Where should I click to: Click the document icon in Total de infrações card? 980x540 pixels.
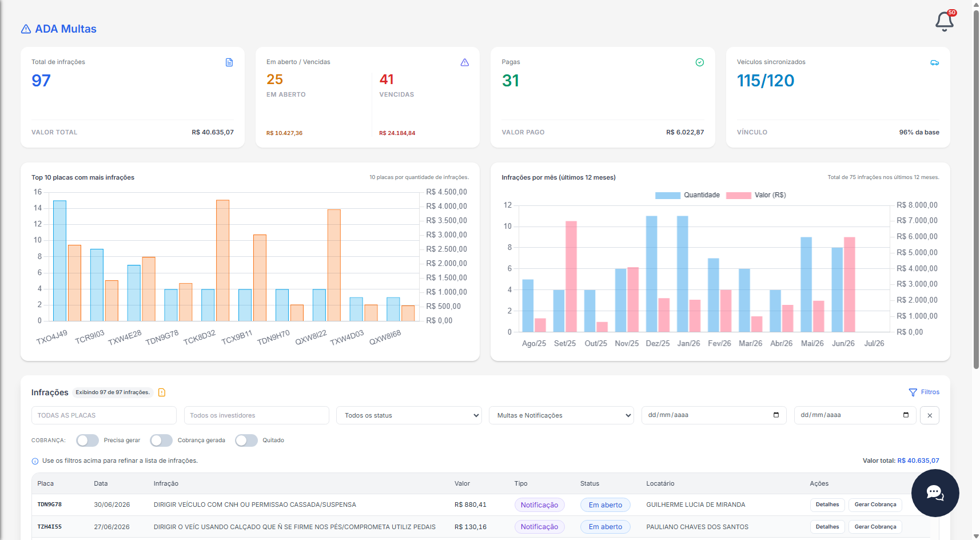coord(229,62)
